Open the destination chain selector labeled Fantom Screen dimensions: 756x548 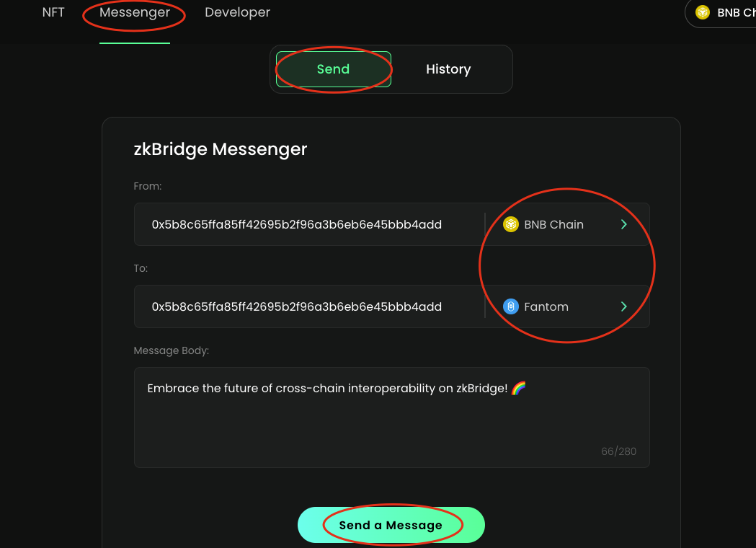click(546, 306)
